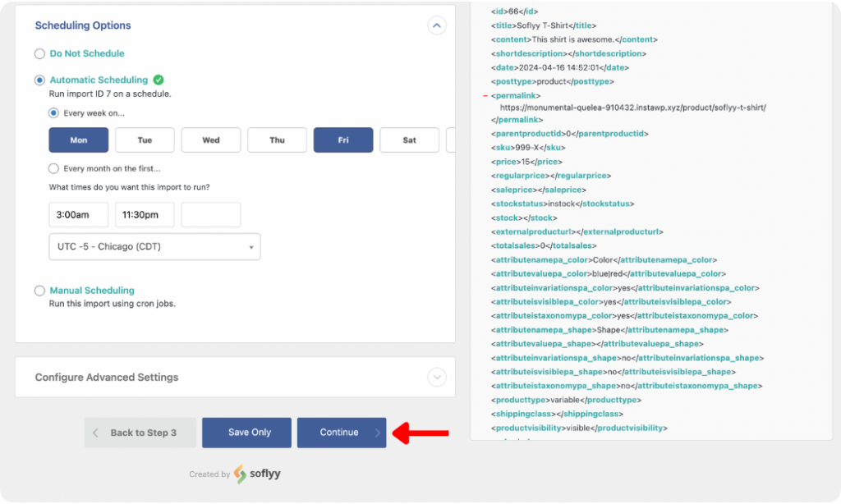The image size is (841, 504).
Task: Click the stockstatus instock line
Action: [563, 204]
